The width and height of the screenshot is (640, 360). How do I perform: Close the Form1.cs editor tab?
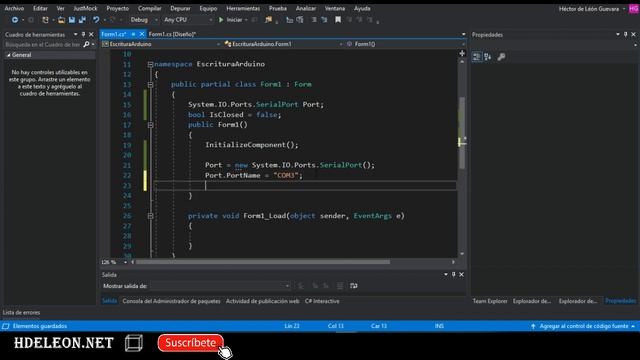142,34
